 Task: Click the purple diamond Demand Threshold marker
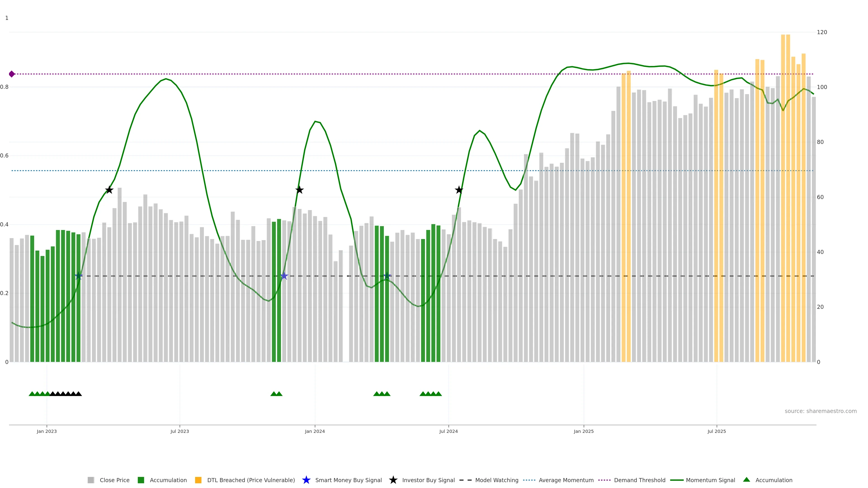tap(12, 74)
